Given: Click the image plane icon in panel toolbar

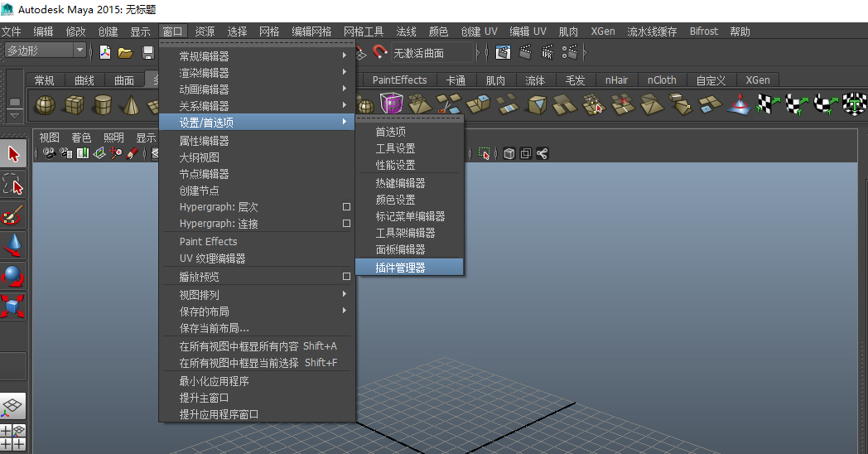Looking at the screenshot, I should 99,153.
